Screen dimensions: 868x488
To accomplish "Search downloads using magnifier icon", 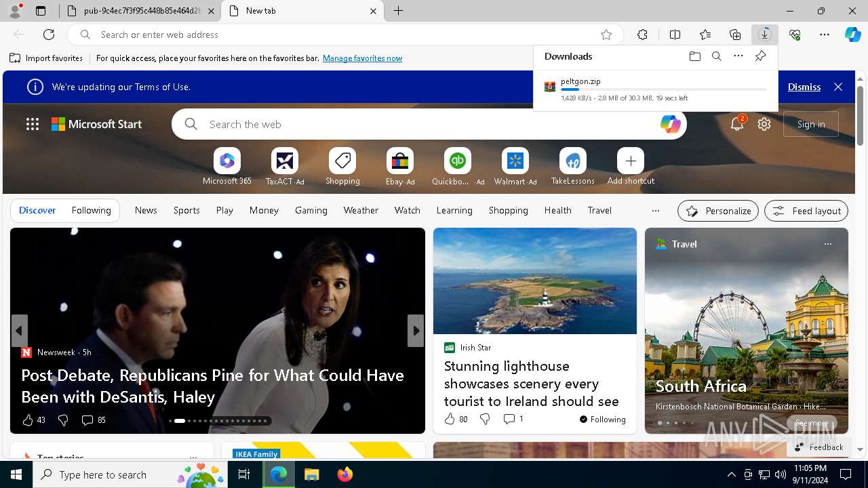I will point(717,56).
